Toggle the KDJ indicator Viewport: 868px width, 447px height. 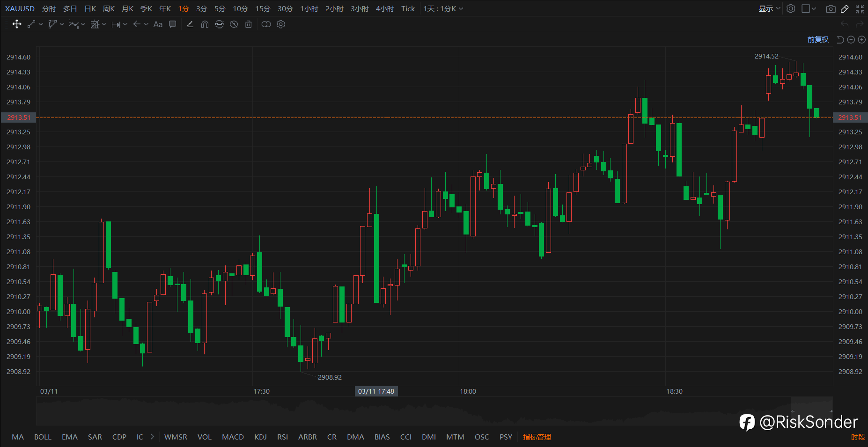click(x=260, y=437)
